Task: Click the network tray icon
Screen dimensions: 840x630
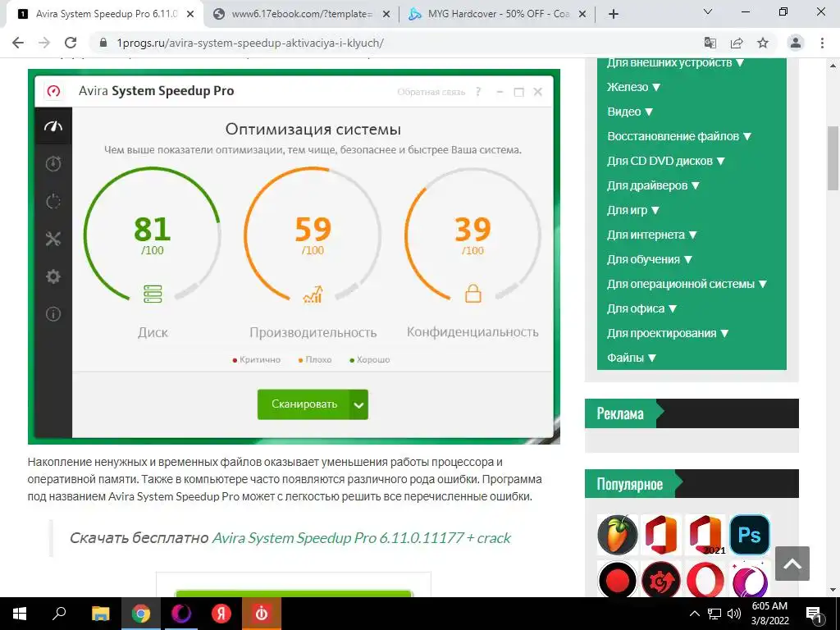Action: pyautogui.click(x=714, y=614)
